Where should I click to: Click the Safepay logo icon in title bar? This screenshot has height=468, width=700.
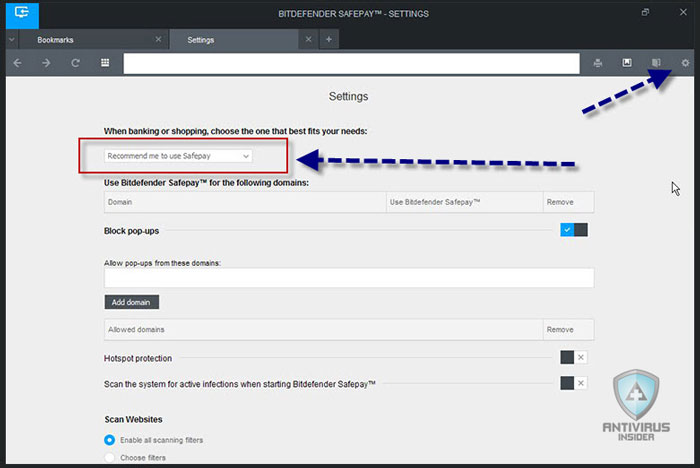point(22,15)
